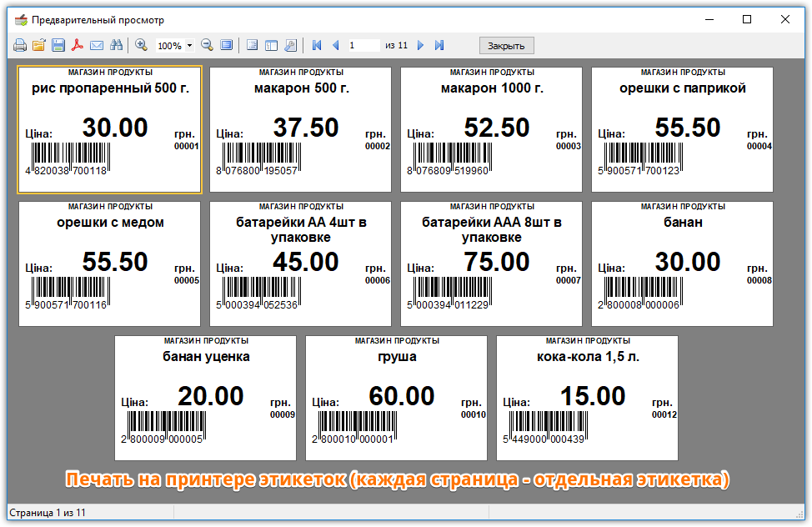This screenshot has height=527, width=812.
Task: Select the label орешки с паприкой
Action: (682, 129)
